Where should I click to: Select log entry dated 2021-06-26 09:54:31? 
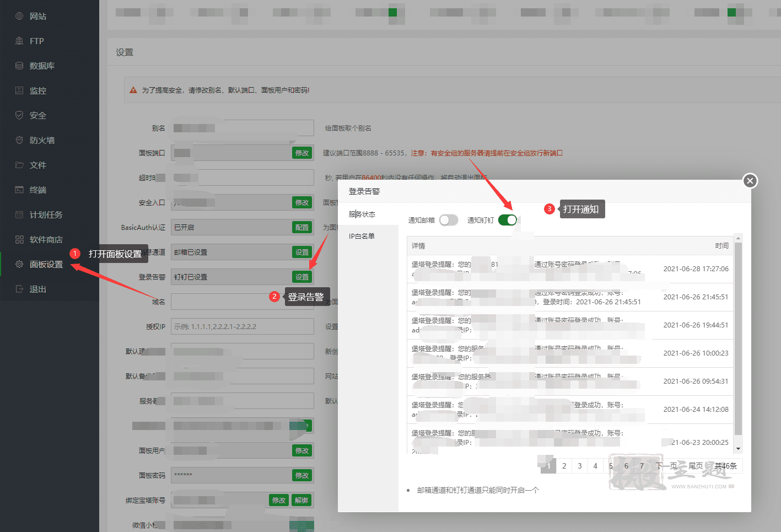pyautogui.click(x=570, y=381)
